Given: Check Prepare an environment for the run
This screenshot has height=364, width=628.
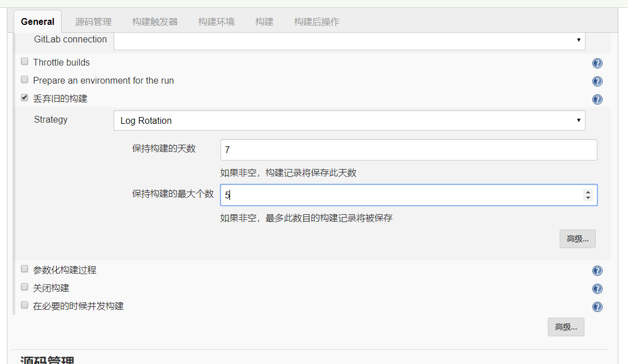Looking at the screenshot, I should click(24, 79).
